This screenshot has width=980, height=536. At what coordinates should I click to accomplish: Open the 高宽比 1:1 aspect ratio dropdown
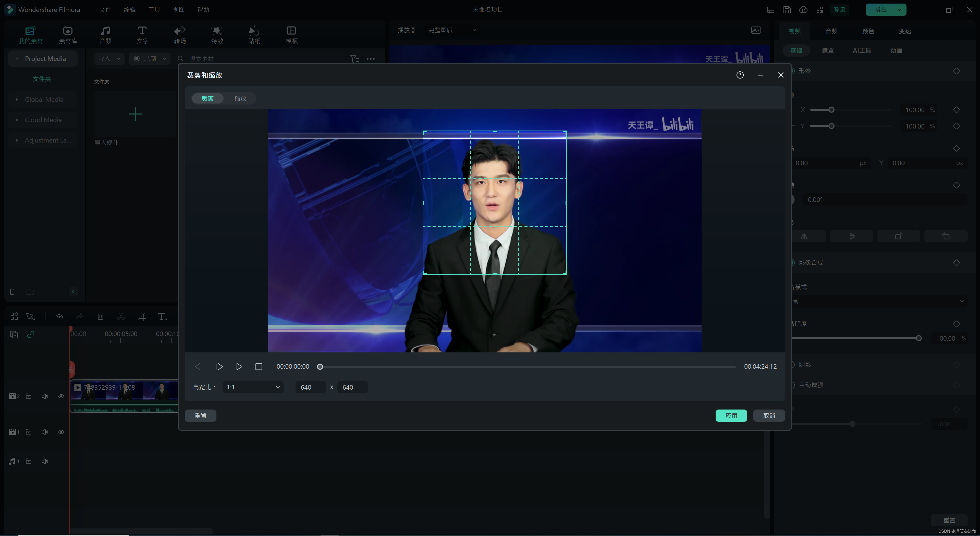pyautogui.click(x=253, y=387)
